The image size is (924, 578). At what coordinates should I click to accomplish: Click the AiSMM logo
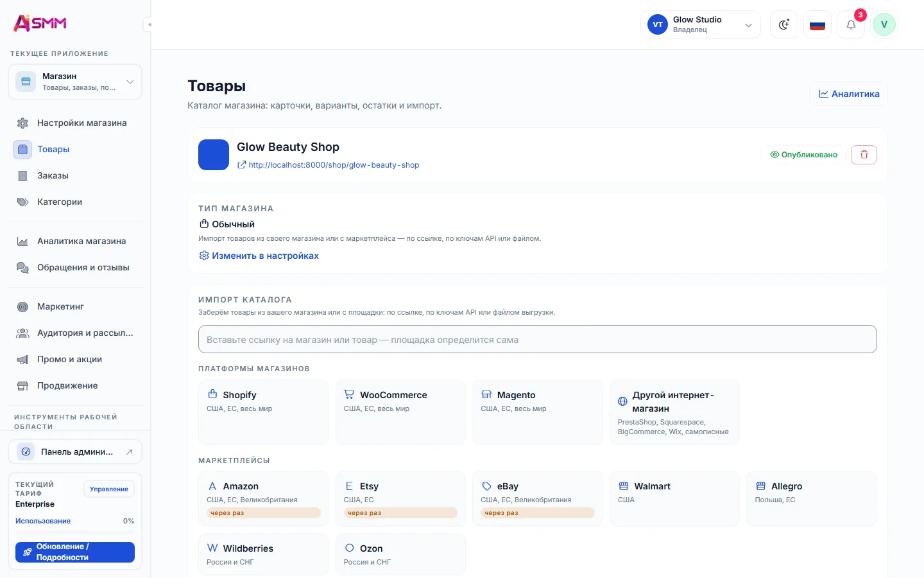40,23
